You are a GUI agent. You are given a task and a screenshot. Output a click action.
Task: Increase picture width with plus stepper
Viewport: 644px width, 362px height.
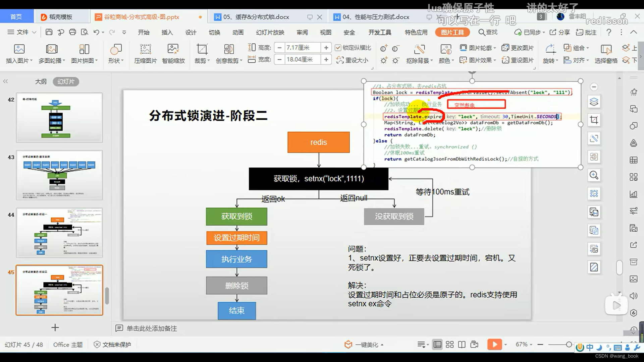326,60
